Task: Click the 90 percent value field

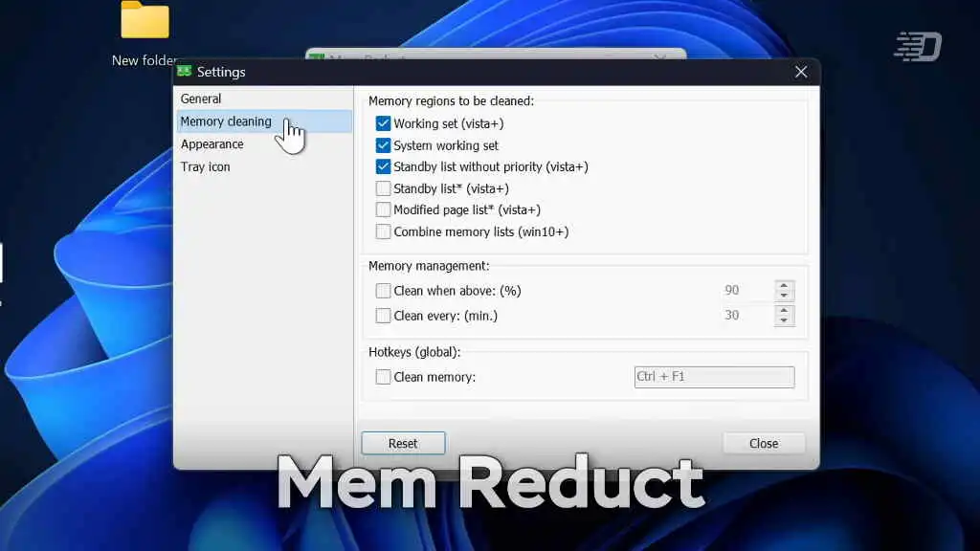Action: pyautogui.click(x=746, y=291)
